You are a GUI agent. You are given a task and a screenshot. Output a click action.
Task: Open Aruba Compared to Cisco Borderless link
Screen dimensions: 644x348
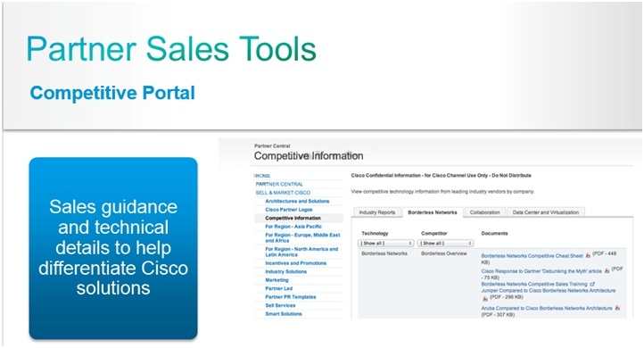[547, 308]
